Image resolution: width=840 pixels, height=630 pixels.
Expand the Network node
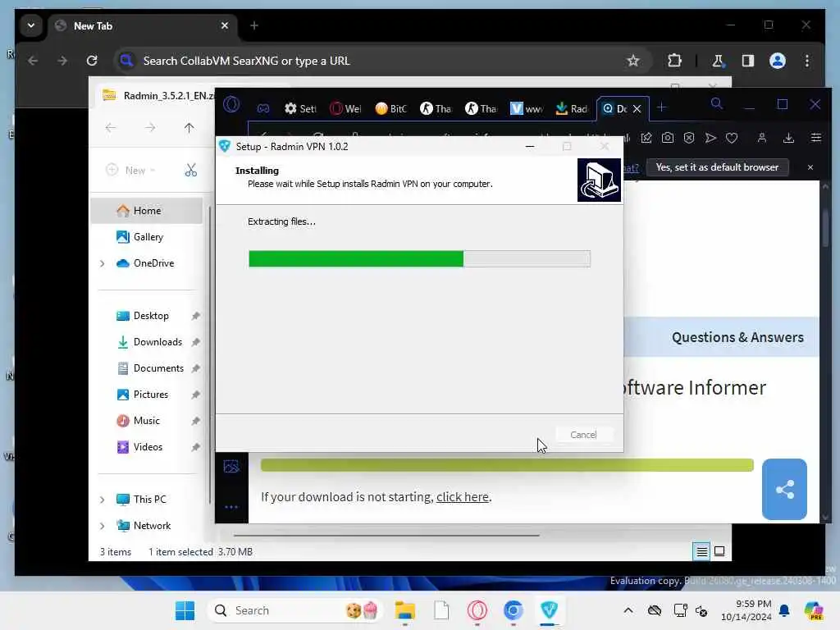pos(102,526)
